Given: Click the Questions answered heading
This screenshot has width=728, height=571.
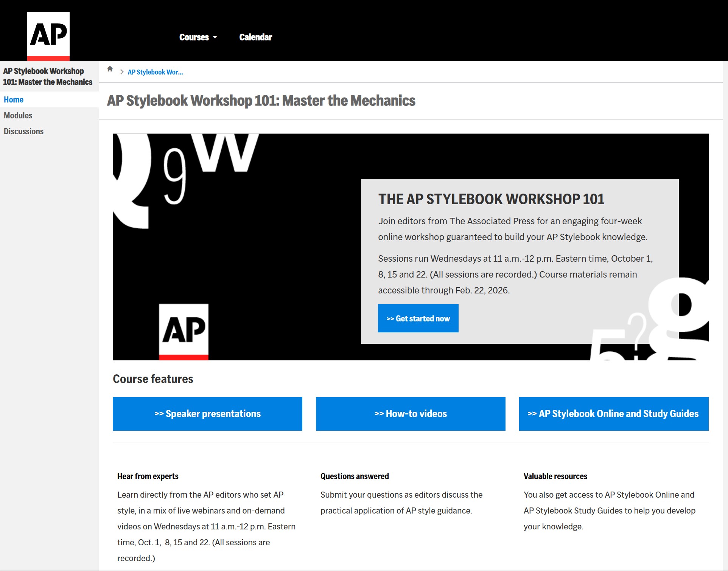Looking at the screenshot, I should pos(355,476).
